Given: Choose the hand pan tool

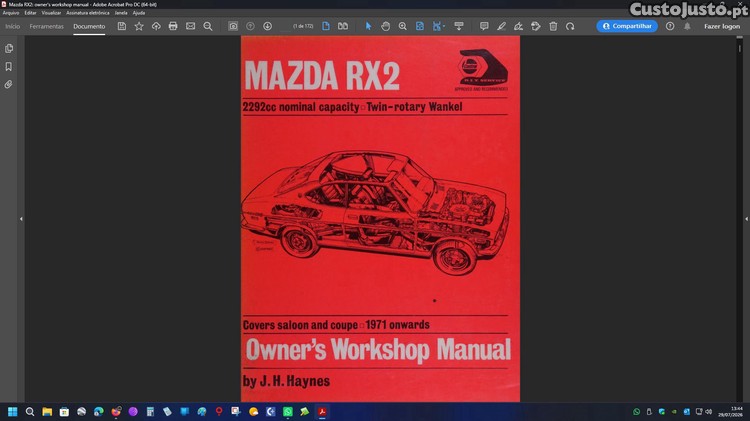Looking at the screenshot, I should [386, 26].
